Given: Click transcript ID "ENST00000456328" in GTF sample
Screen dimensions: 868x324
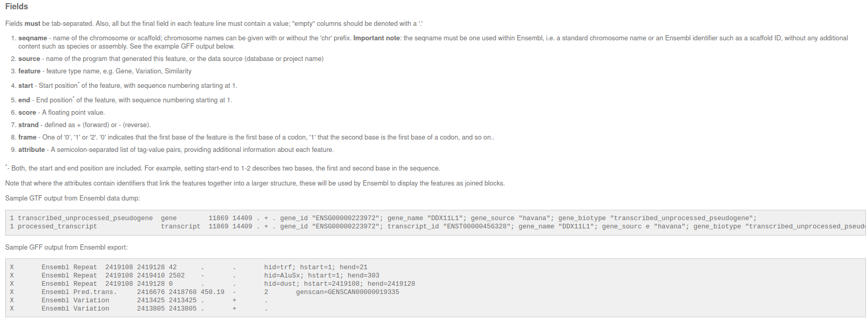Looking at the screenshot, I should (x=477, y=226).
